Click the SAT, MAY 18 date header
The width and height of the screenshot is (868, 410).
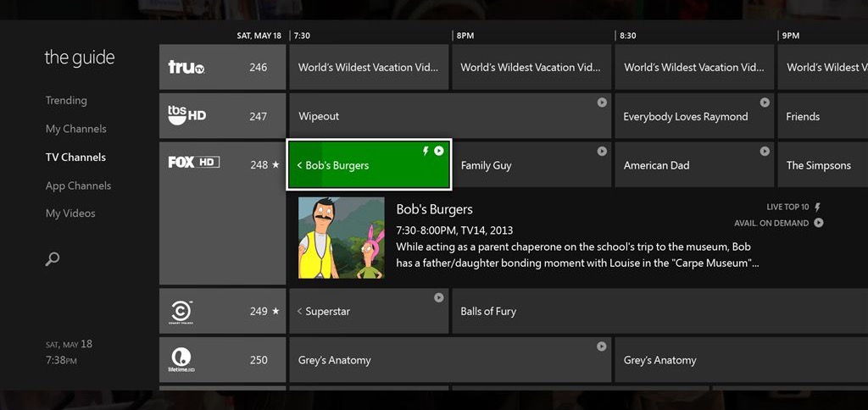pyautogui.click(x=259, y=36)
